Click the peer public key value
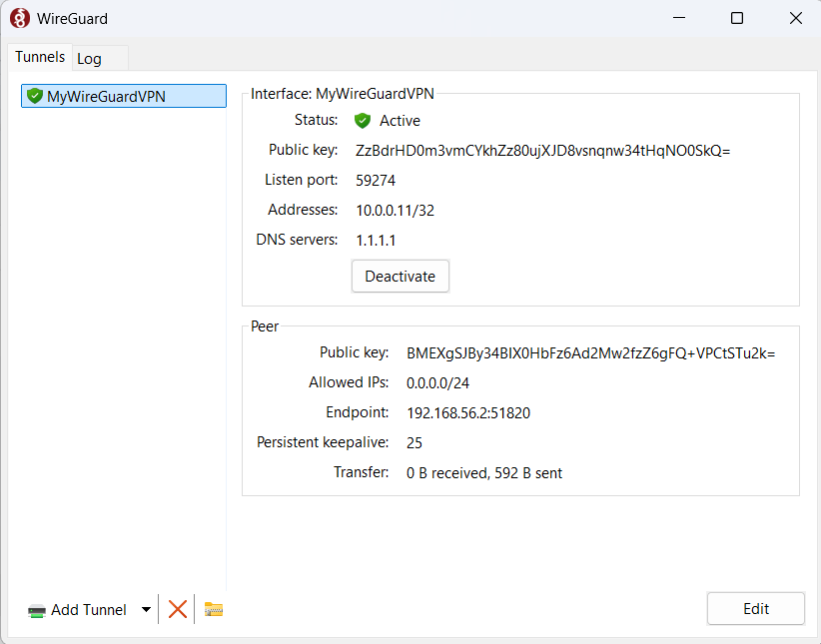Viewport: 821px width, 644px height. [x=590, y=353]
